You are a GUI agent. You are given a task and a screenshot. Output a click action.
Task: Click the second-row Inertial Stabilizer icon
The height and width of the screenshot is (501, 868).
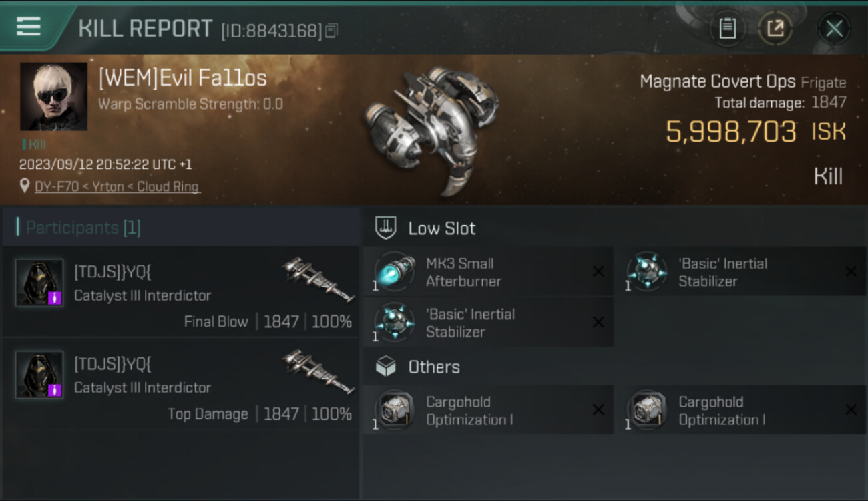[x=394, y=323]
